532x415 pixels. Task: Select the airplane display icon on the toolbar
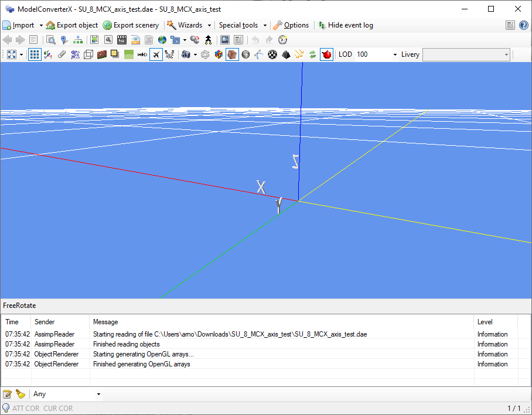click(x=155, y=54)
